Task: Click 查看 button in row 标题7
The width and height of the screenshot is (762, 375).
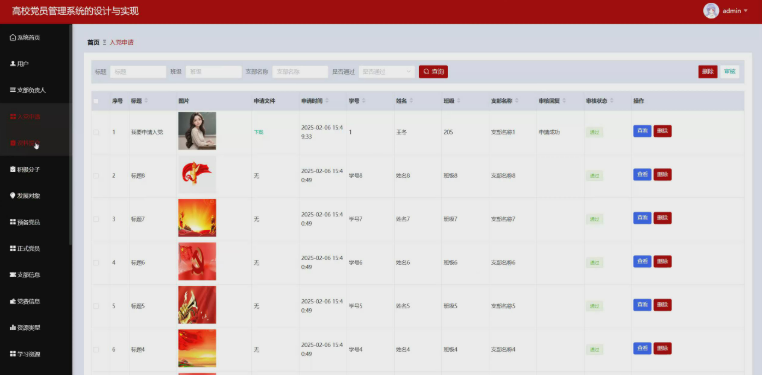Action: coord(642,218)
